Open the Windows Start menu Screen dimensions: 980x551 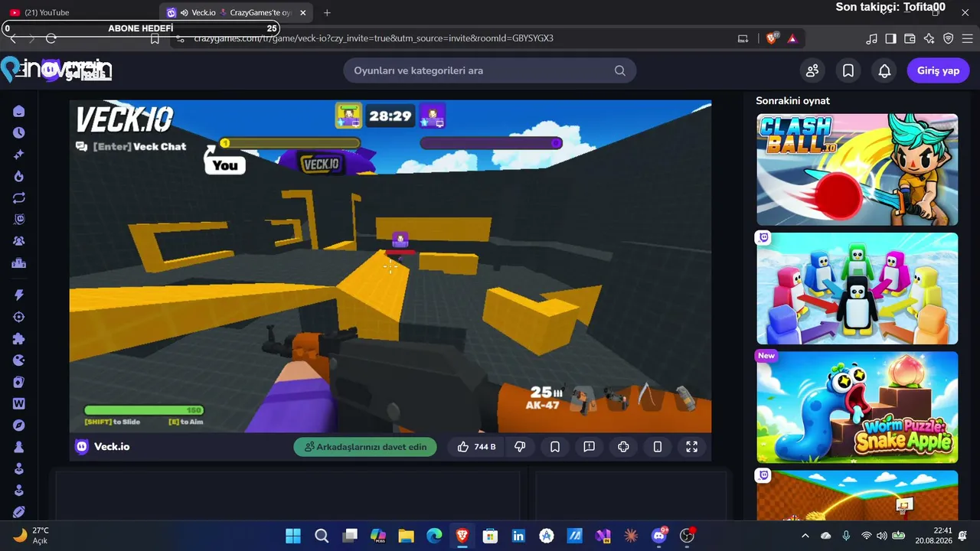click(x=293, y=536)
